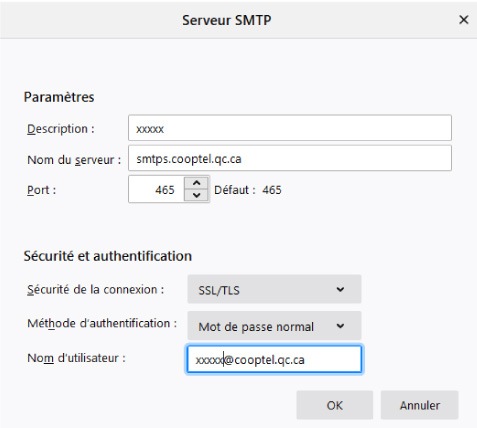Decrease the port with the down arrow

[x=197, y=195]
